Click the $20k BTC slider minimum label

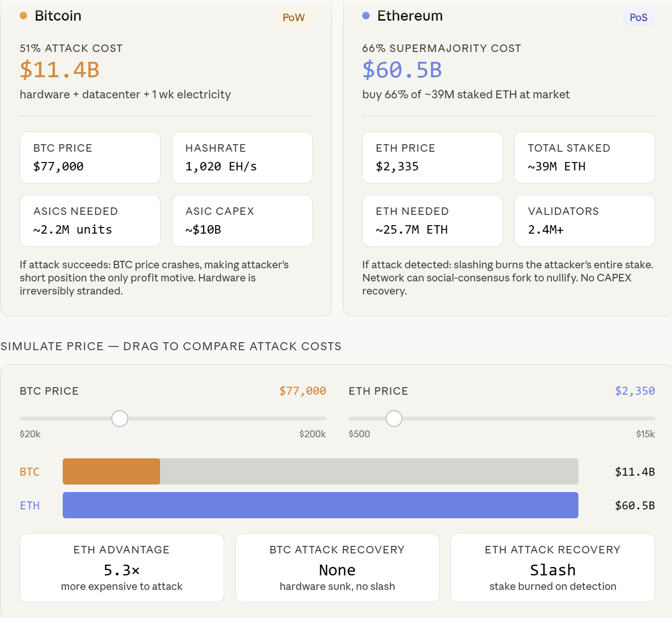[30, 434]
